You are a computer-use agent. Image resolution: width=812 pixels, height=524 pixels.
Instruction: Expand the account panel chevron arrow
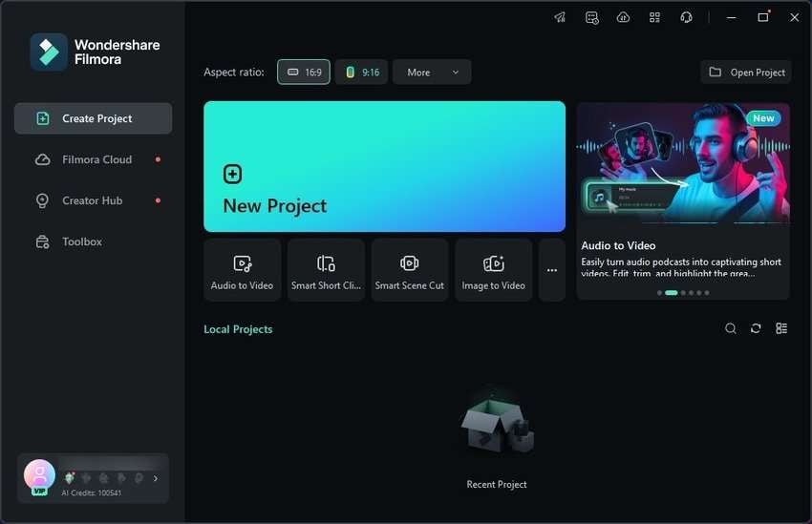tap(156, 478)
